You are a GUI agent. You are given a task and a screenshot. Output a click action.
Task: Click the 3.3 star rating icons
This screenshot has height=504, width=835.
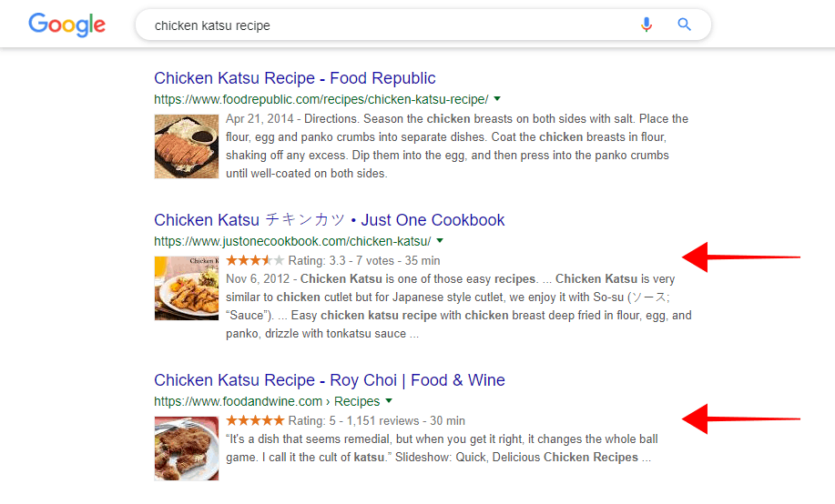pyautogui.click(x=255, y=260)
